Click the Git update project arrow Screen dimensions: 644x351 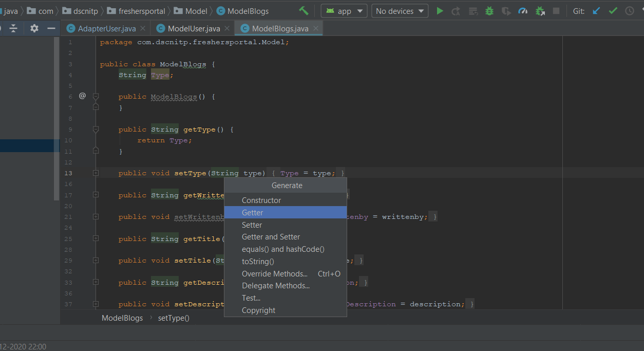(596, 11)
